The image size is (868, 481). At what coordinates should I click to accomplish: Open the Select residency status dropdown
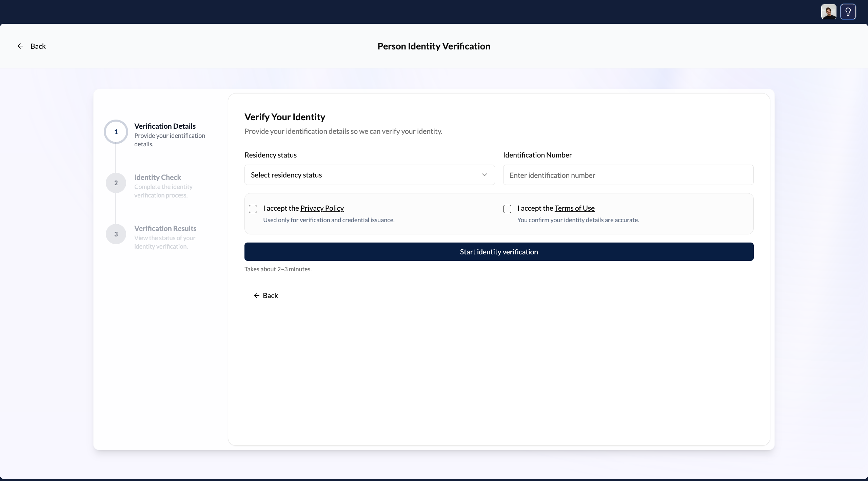pyautogui.click(x=369, y=175)
